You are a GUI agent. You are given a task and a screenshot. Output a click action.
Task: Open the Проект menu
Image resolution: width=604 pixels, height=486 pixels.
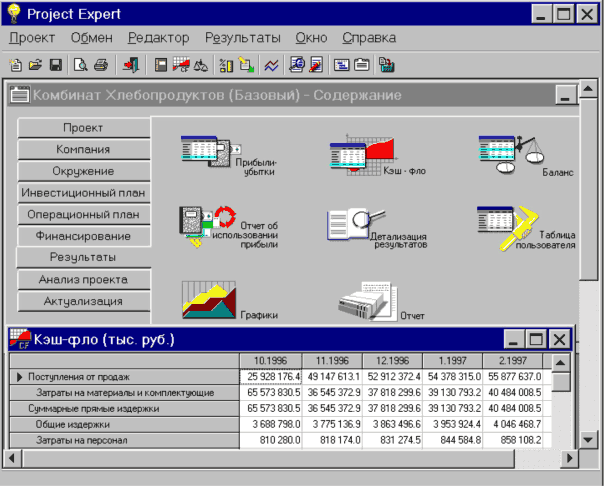tap(32, 38)
